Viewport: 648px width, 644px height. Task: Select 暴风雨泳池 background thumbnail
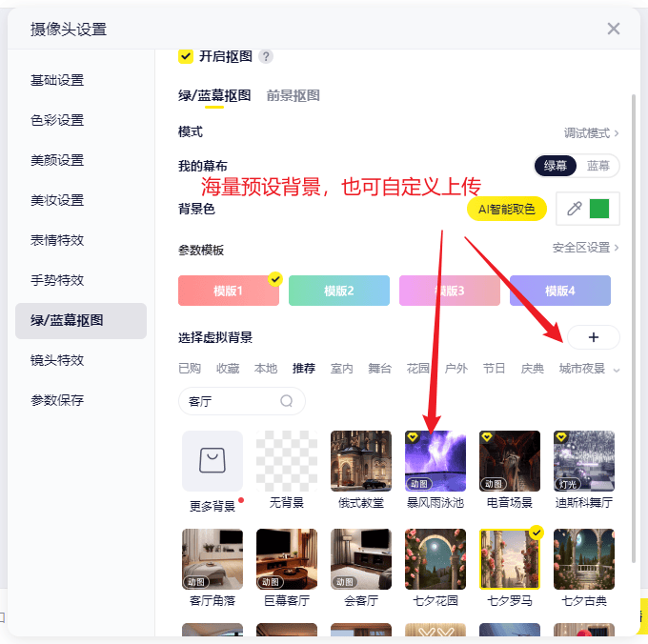pos(435,461)
